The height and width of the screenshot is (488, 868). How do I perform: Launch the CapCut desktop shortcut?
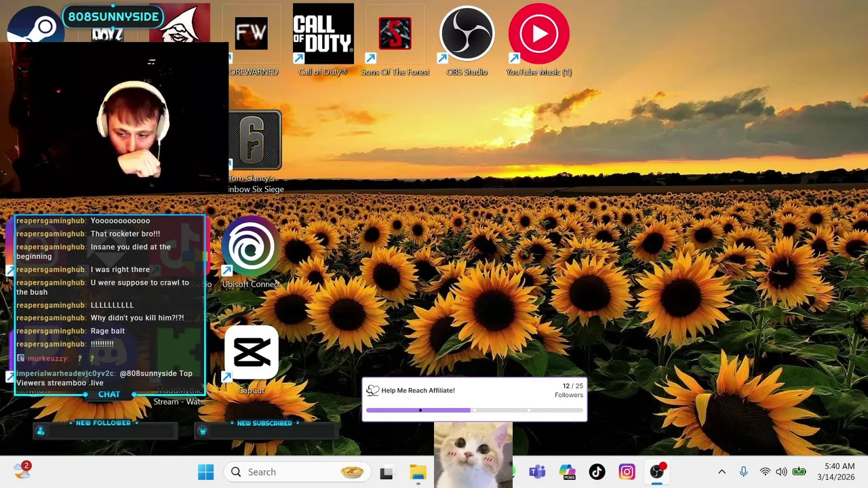[251, 359]
